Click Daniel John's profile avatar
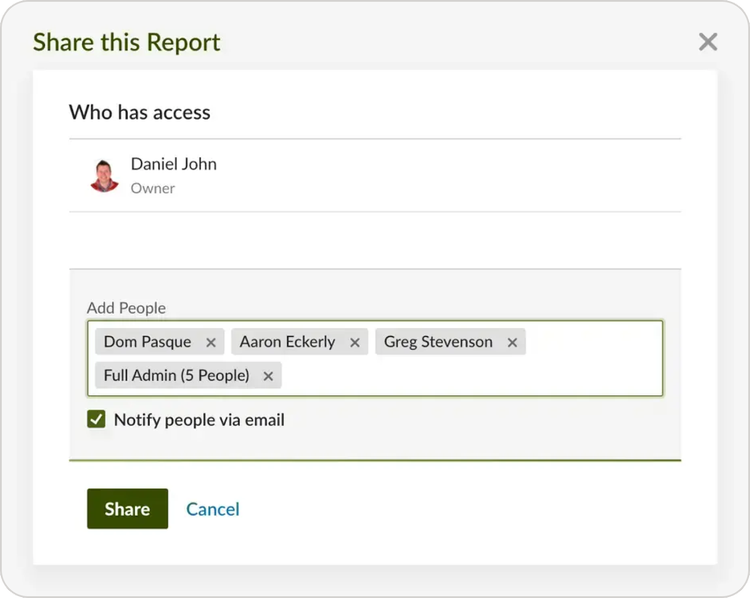750x598 pixels. [104, 175]
